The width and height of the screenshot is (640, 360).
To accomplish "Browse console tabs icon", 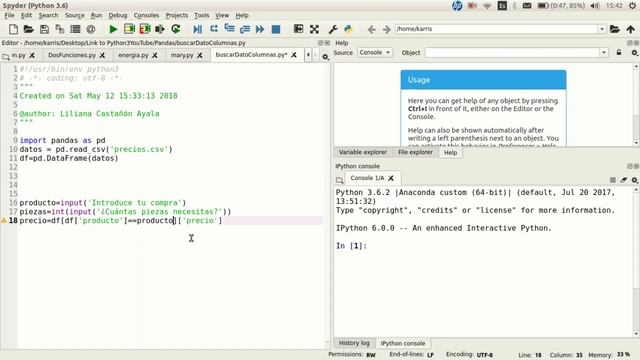I will (x=340, y=180).
